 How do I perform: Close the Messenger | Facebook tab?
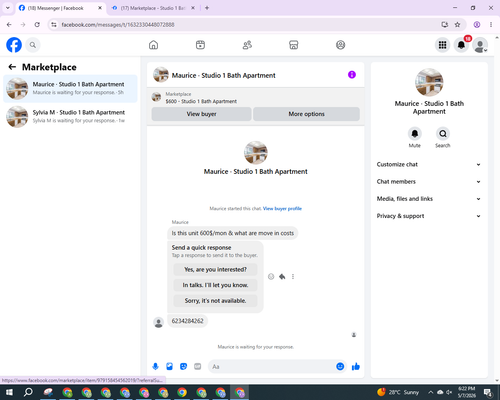(x=100, y=8)
